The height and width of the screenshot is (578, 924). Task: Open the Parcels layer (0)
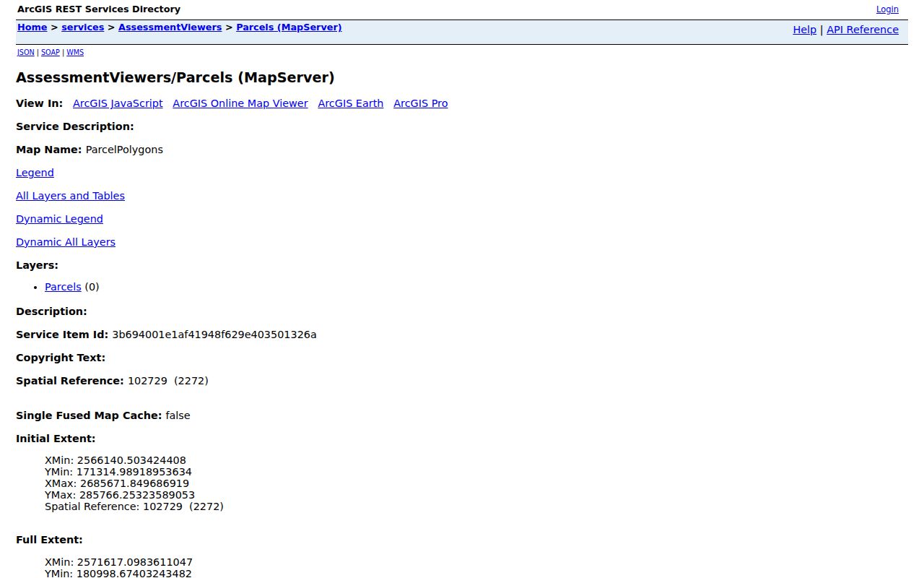tap(63, 287)
